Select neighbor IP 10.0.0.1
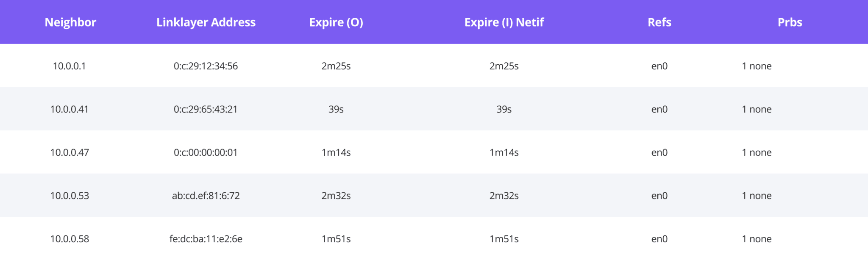Screen dimensions: 868x260 tap(69, 66)
